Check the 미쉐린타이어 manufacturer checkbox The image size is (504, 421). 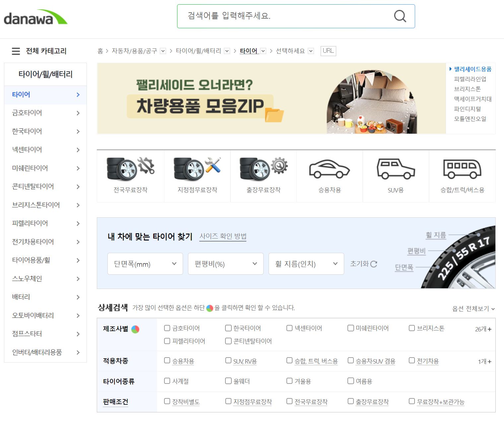(x=350, y=328)
